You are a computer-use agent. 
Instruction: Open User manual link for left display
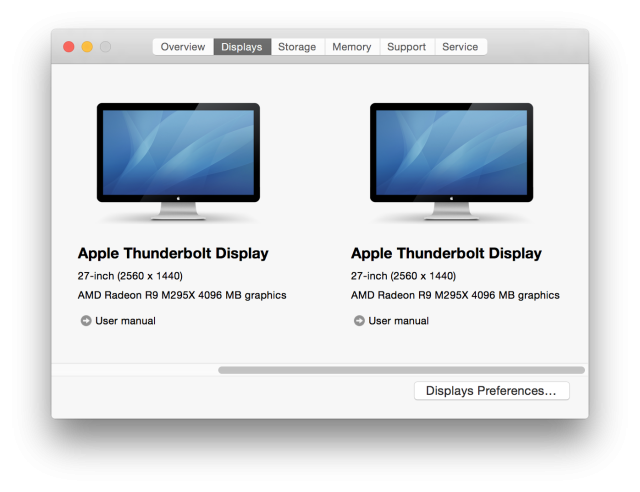point(125,321)
